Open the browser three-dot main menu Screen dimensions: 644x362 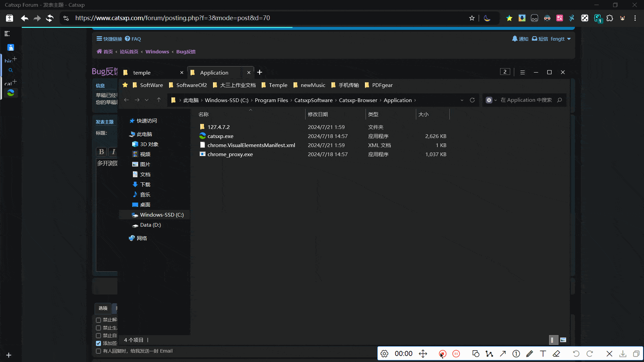635,18
